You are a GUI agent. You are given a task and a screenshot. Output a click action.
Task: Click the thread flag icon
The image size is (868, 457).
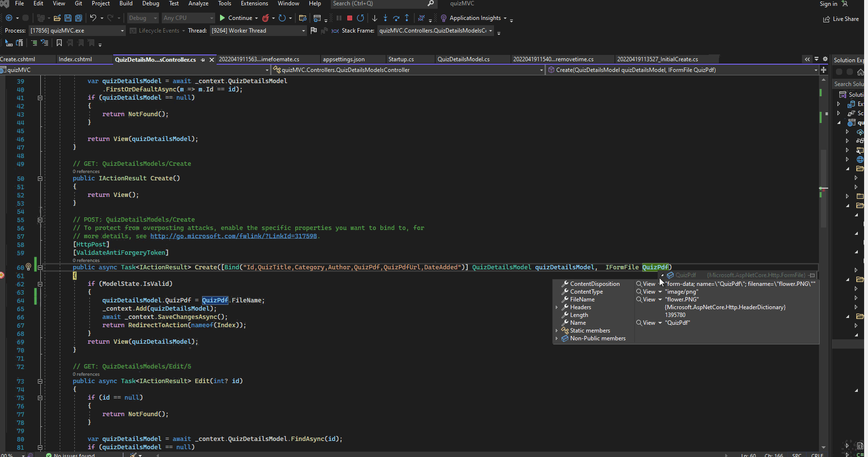tap(314, 31)
